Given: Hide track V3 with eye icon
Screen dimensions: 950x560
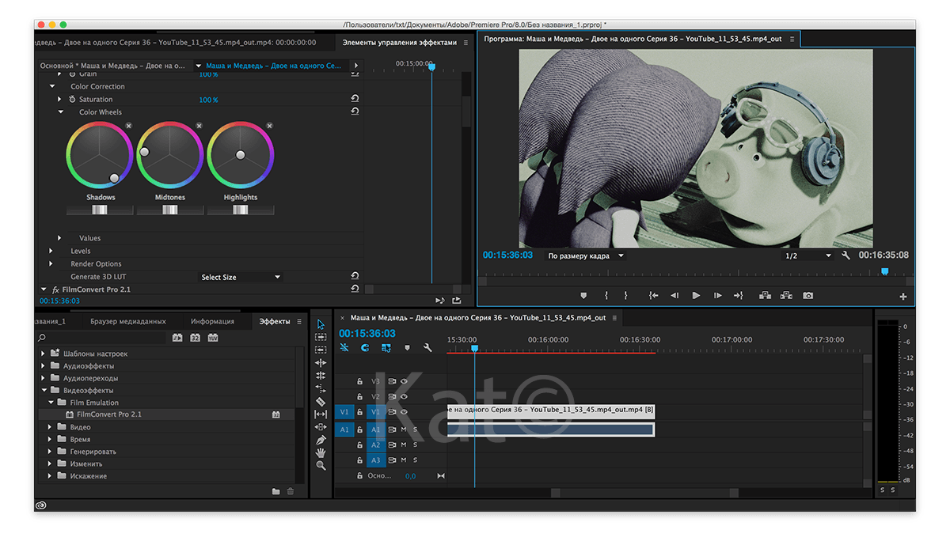Looking at the screenshot, I should [404, 381].
